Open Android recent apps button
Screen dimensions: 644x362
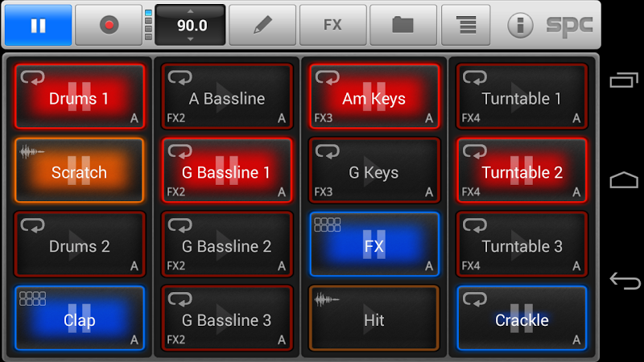pyautogui.click(x=624, y=80)
